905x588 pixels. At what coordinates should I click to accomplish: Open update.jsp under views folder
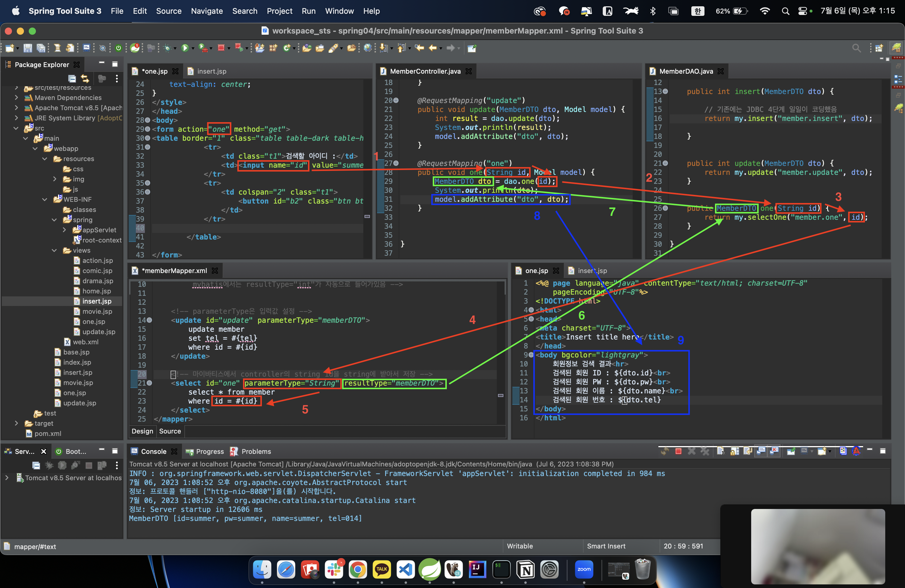[98, 332]
